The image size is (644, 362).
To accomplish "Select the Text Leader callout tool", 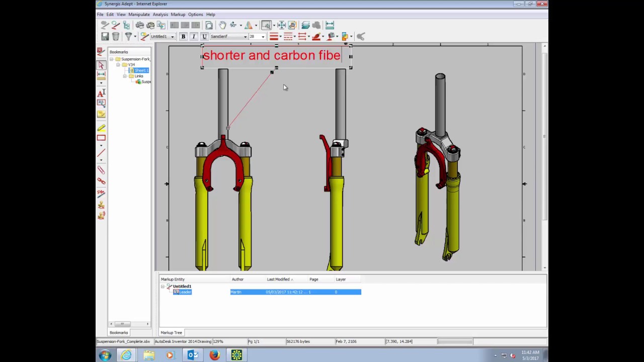I will point(101,103).
